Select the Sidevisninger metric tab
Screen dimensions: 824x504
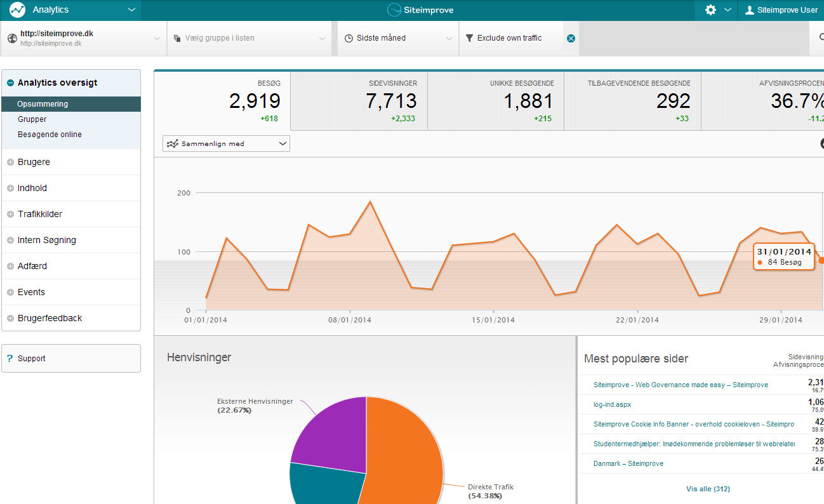(359, 101)
